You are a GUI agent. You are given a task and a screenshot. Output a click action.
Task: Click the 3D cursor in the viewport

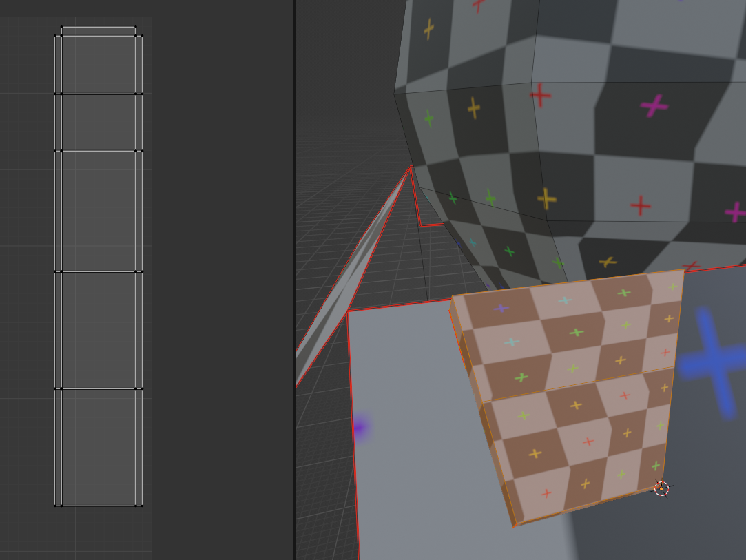[x=661, y=488]
